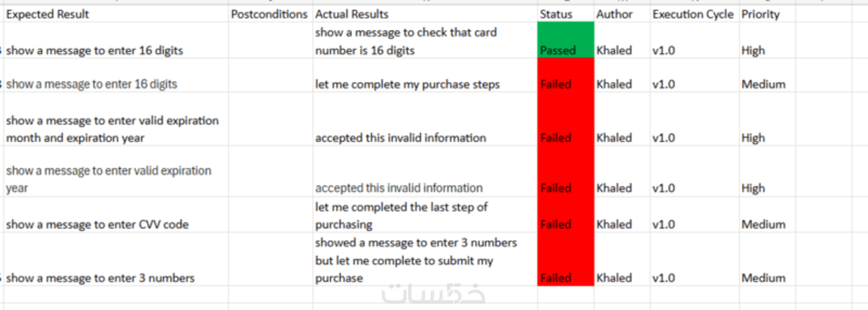Select the "enter valid expiration year" expected result cell
This screenshot has width=868, height=310.
(109, 179)
